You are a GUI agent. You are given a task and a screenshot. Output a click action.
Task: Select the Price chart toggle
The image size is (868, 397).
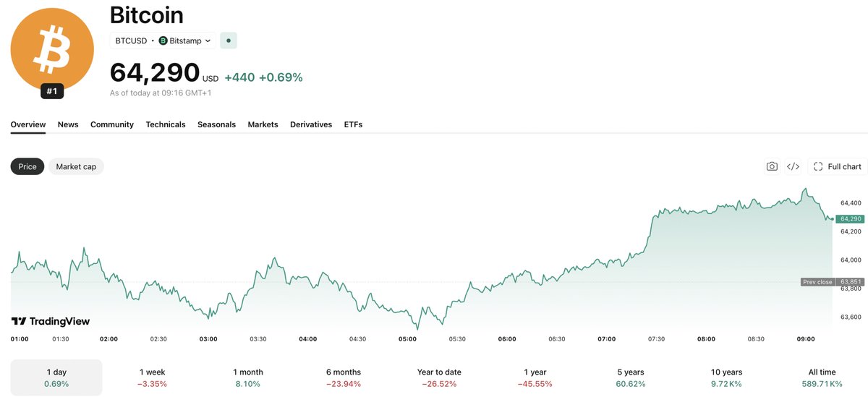point(27,166)
